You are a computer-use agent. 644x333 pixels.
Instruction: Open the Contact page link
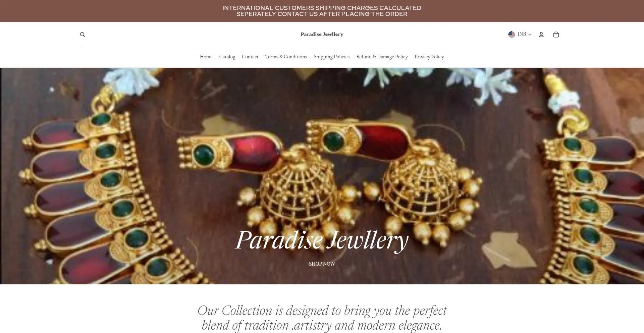tap(250, 57)
